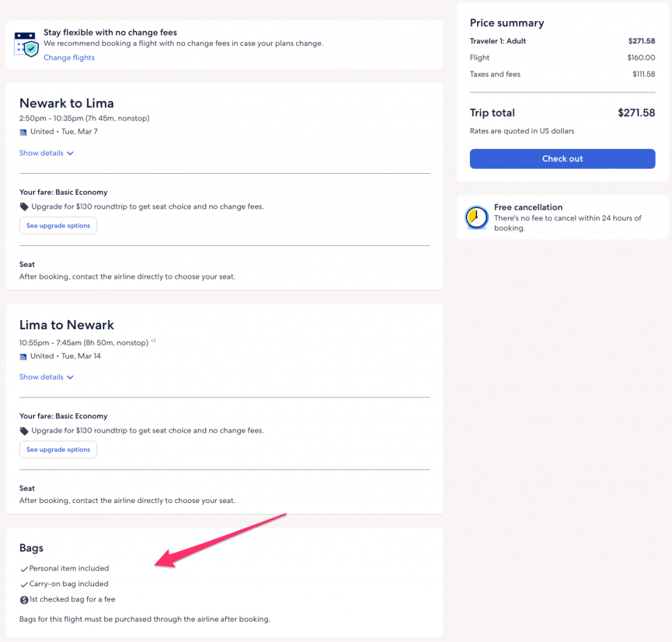
Task: Click the Taxes and fees line item
Action: point(495,75)
